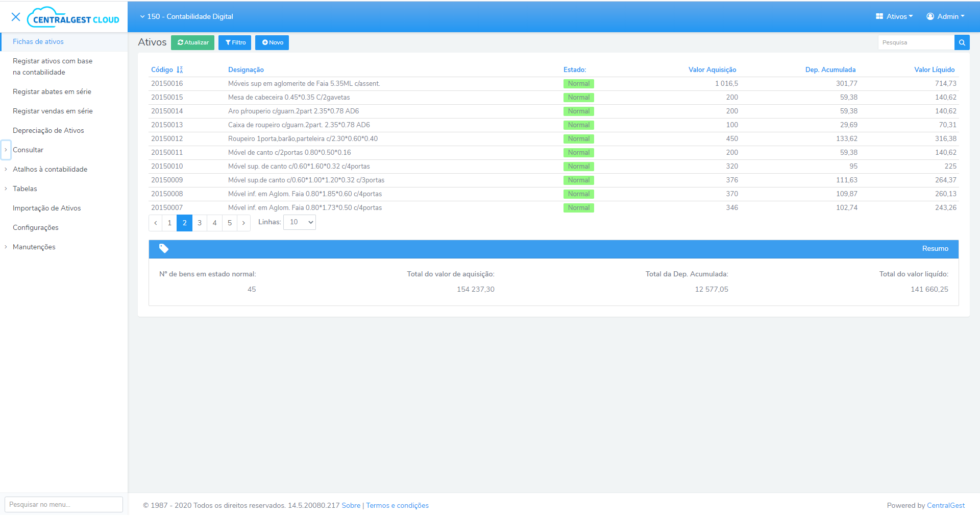The height and width of the screenshot is (517, 980).
Task: Expand the Consultar menu section
Action: 28,149
